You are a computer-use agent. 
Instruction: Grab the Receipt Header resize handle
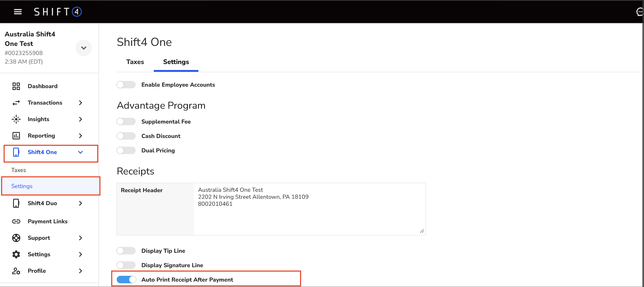(x=422, y=231)
